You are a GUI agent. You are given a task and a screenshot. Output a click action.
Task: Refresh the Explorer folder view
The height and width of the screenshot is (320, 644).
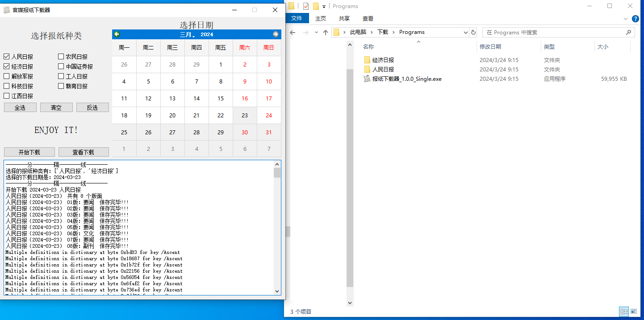473,32
